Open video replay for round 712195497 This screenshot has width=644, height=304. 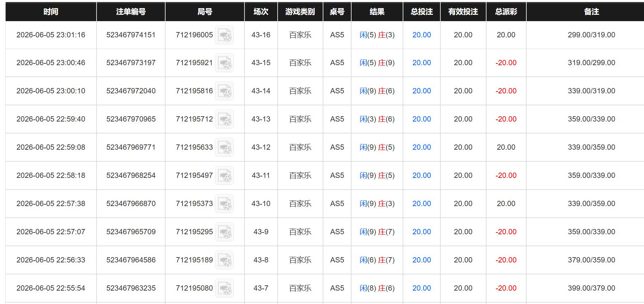(224, 176)
